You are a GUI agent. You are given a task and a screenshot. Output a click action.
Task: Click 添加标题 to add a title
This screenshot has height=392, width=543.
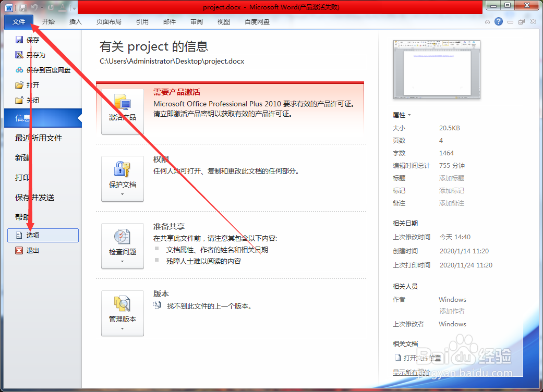tap(452, 178)
